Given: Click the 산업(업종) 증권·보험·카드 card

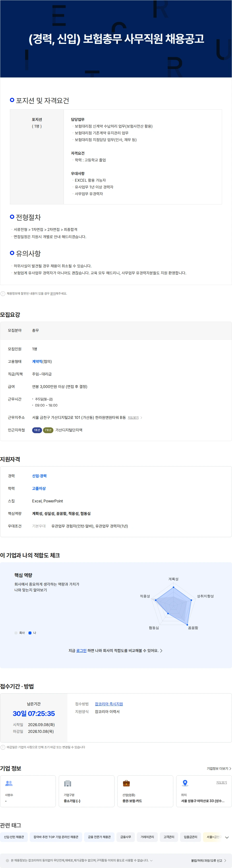Looking at the screenshot, I should click(x=145, y=791).
